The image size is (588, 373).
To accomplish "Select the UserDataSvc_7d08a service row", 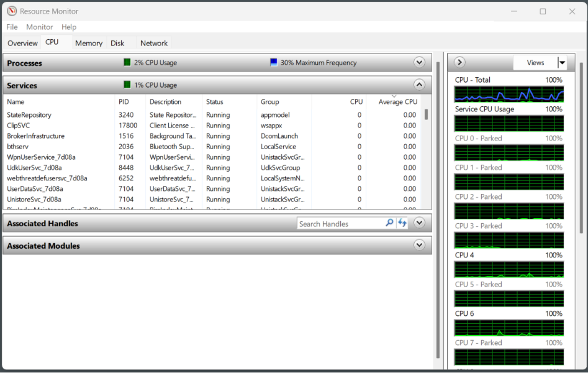I will click(x=212, y=188).
